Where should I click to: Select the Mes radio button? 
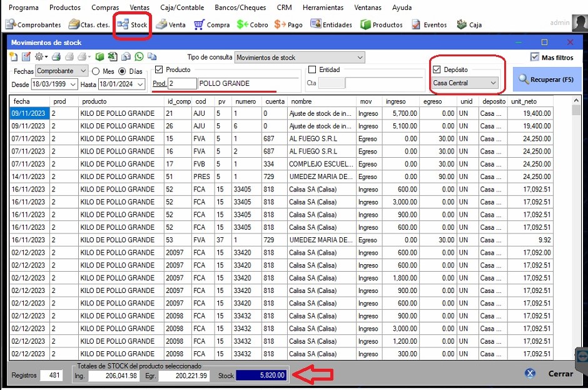tap(96, 71)
